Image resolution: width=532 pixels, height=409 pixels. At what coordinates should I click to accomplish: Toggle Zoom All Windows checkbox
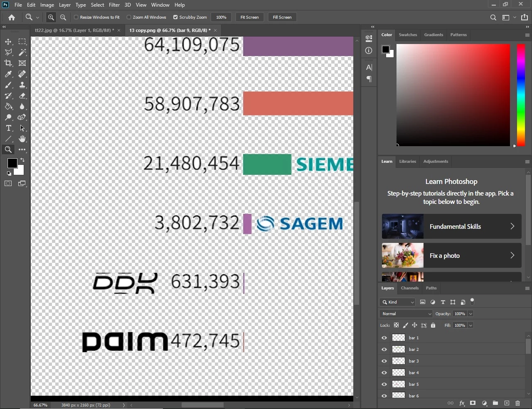pyautogui.click(x=129, y=17)
